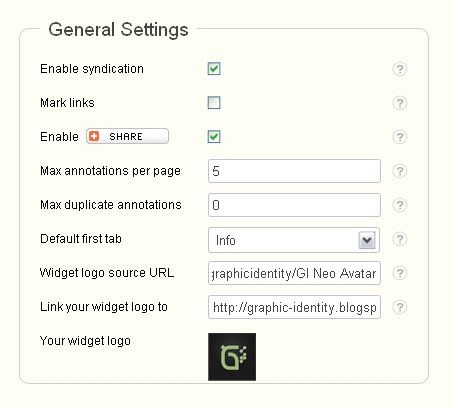Select the Link your widget logo to field
The image size is (453, 407).
[294, 307]
